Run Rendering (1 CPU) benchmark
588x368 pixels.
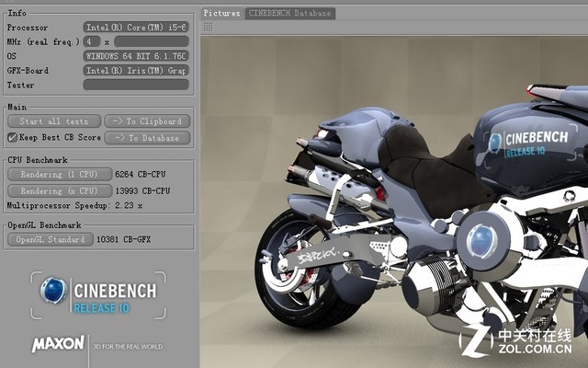click(x=60, y=174)
